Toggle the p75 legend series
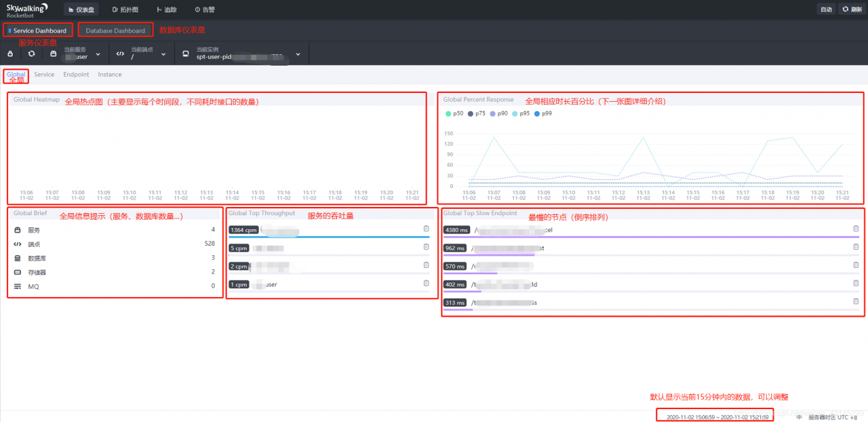This screenshot has width=868, height=422. (477, 113)
